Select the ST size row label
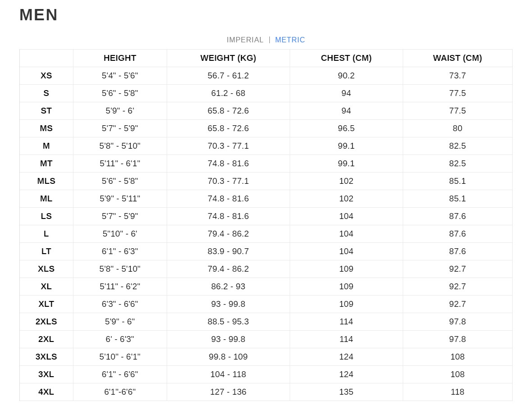This screenshot has height=410, width=532. [46, 111]
